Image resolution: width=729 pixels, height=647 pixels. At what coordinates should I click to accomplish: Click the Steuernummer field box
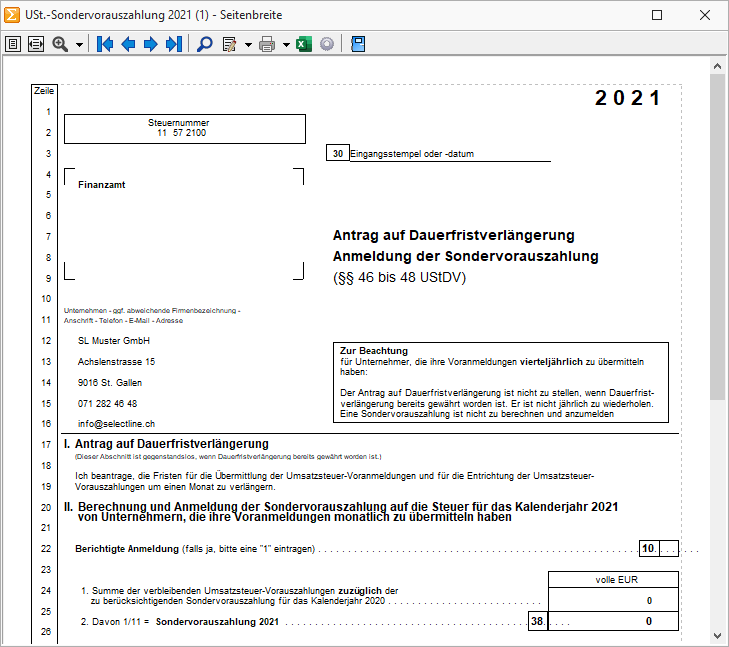click(185, 129)
